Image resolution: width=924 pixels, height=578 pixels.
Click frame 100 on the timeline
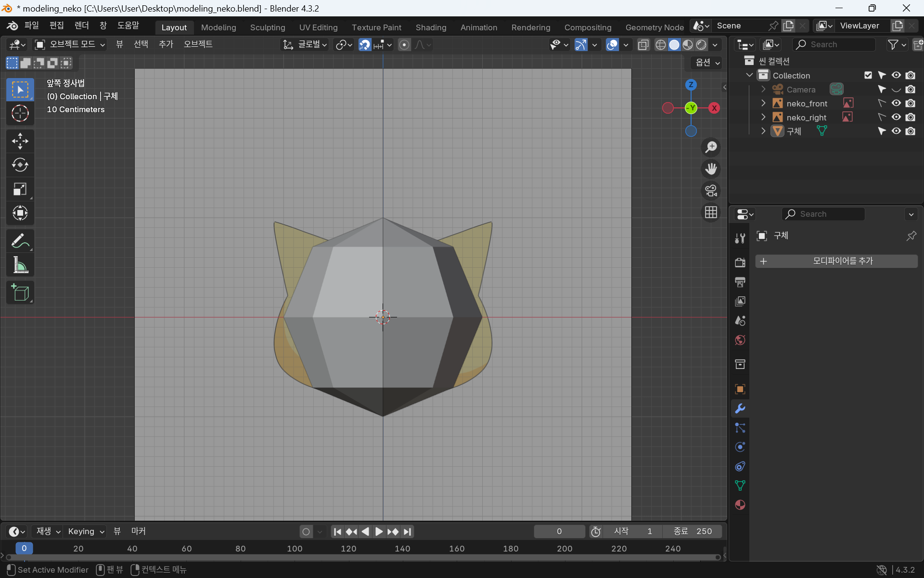pos(295,549)
